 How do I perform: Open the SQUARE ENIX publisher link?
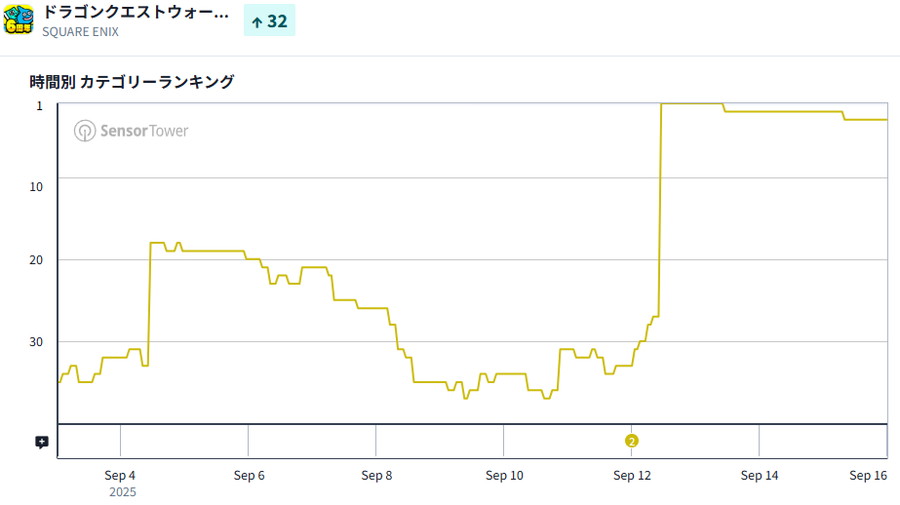click(80, 31)
